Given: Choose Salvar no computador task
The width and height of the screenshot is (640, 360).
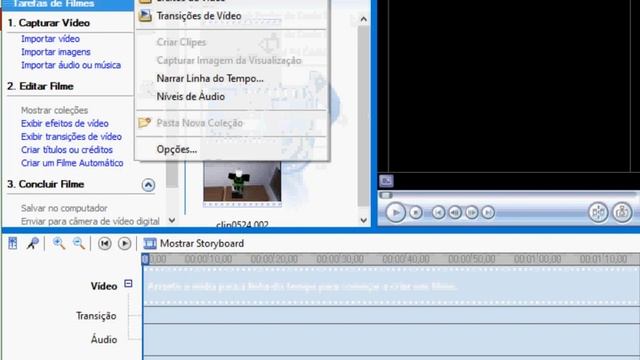Looking at the screenshot, I should (64, 208).
